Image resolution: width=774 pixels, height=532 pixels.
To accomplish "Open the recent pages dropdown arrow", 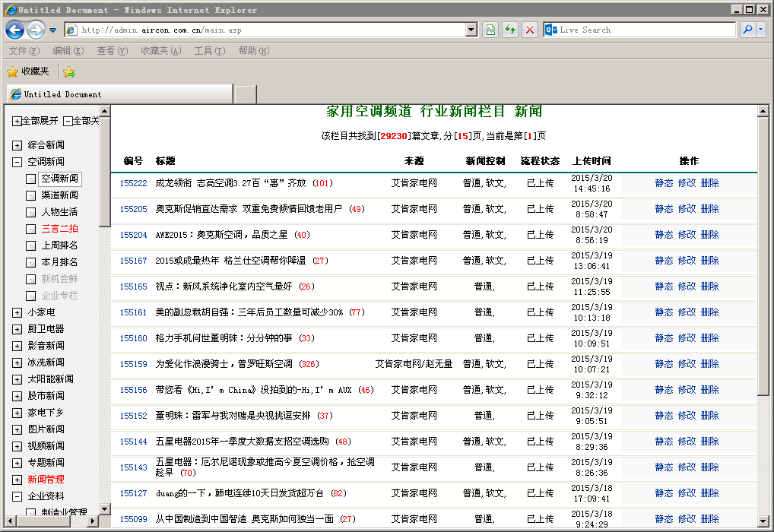I will [x=52, y=30].
